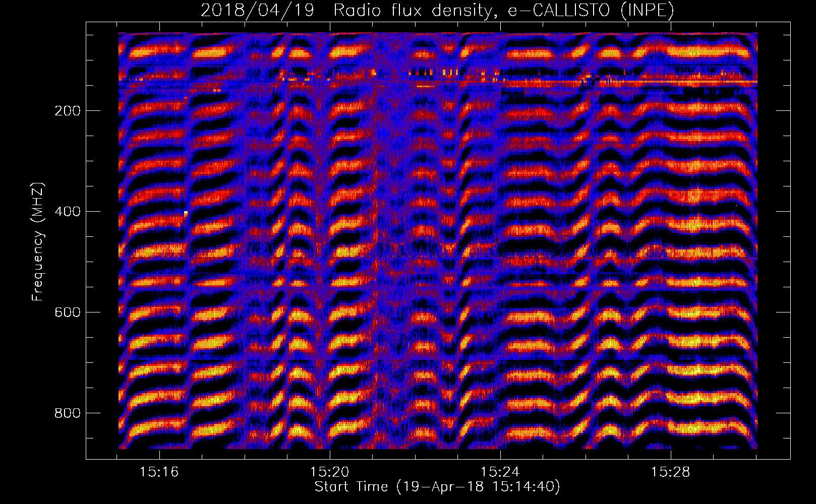
Task: Click the 15:20 time tick label
Action: 330,472
